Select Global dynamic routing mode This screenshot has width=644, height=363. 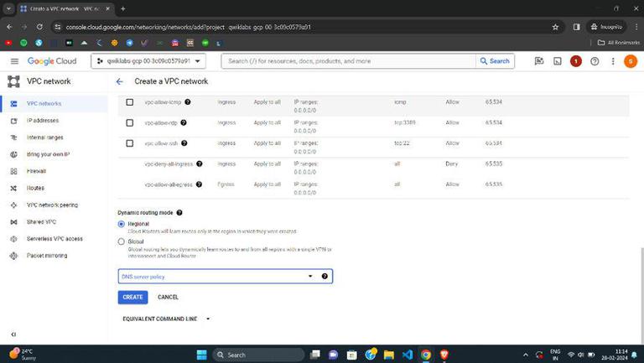coord(121,241)
